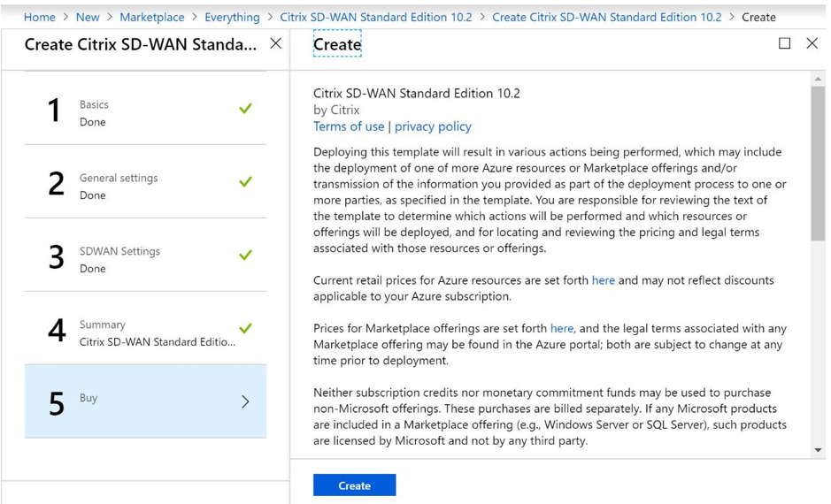Go to Home in breadcrumb
The image size is (831, 504).
coord(39,17)
